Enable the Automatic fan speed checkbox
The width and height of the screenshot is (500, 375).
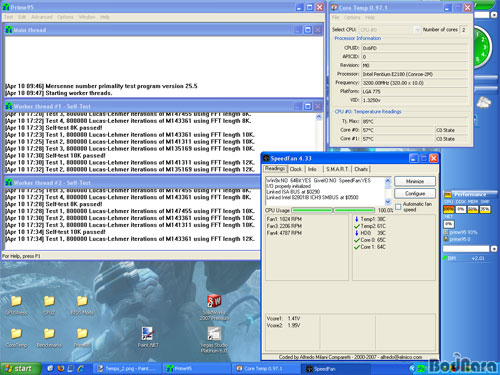pos(398,207)
